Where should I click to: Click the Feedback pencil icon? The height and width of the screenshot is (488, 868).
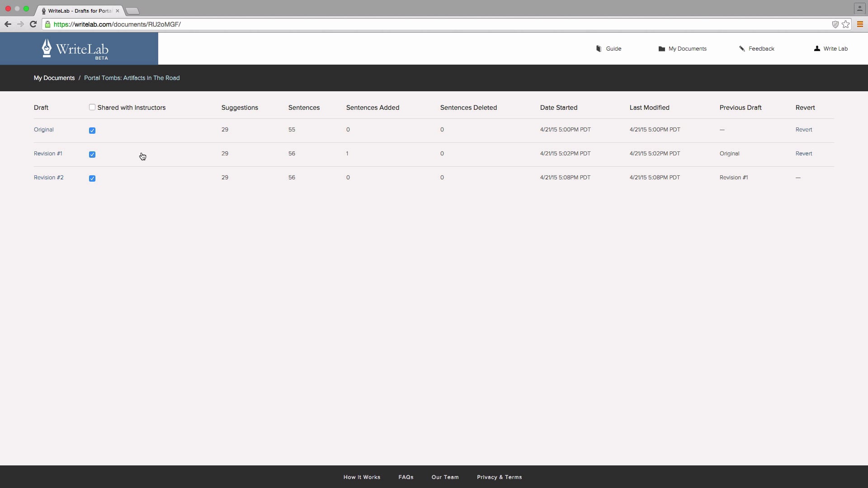(742, 49)
